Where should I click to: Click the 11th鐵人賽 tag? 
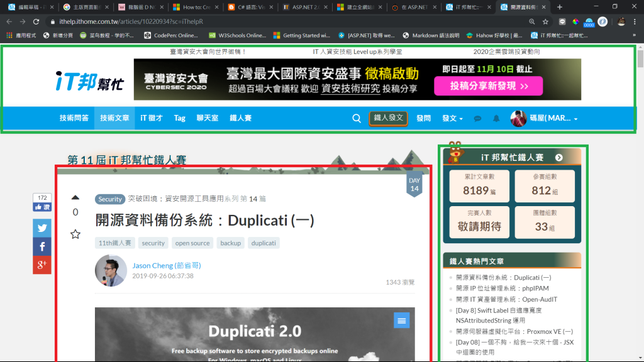[115, 243]
